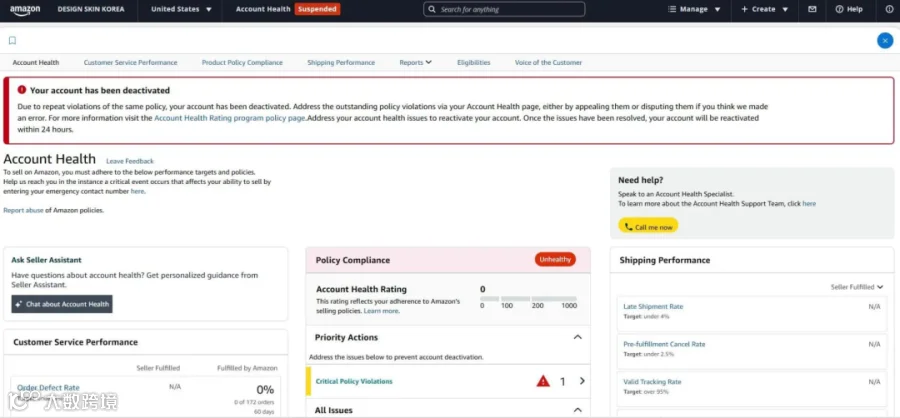Switch to Product Policy Compliance tab
Viewport: 900px width, 418px height.
coord(242,63)
